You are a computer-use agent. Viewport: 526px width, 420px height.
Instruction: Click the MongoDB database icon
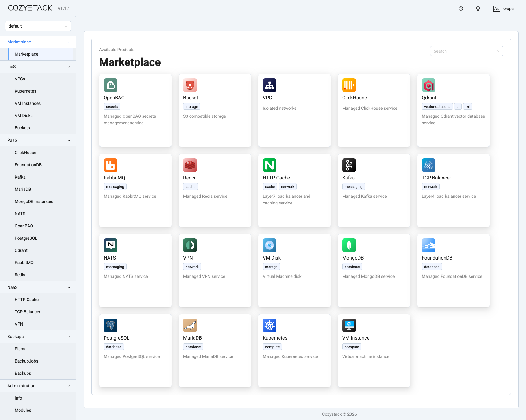[x=349, y=245]
